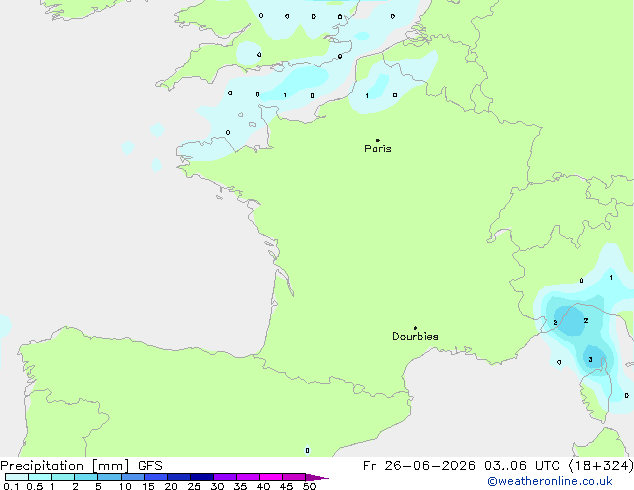Viewport: 634px width, 490px height.
Task: Open the weatheronline.co.uk link
Action: [550, 481]
